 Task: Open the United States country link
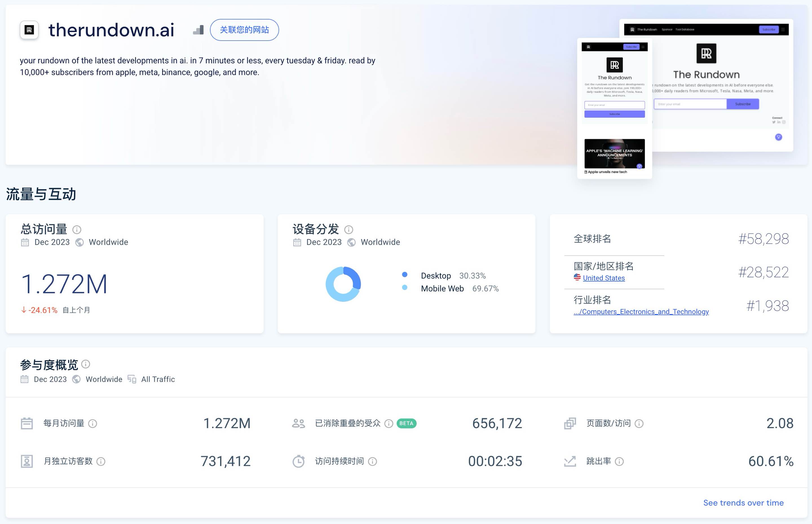(604, 278)
